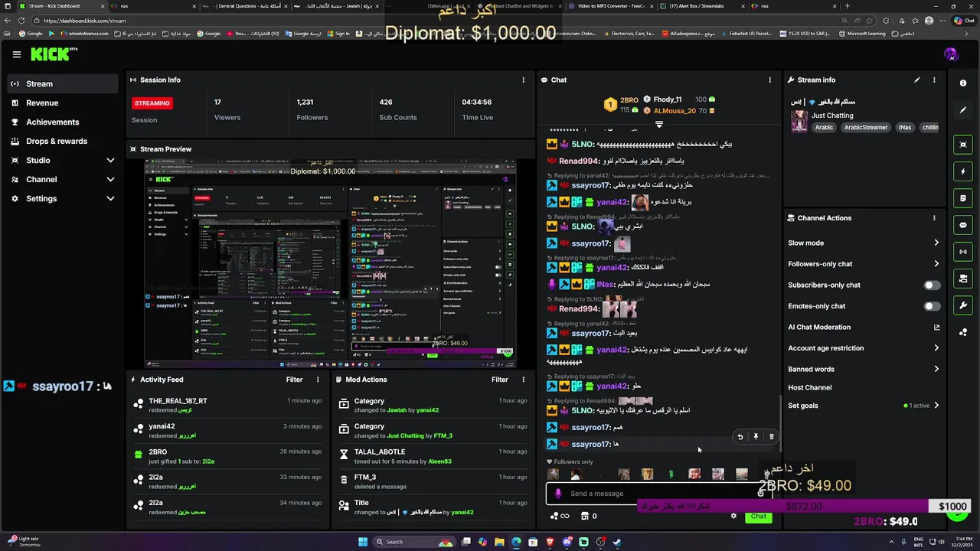Image resolution: width=980 pixels, height=551 pixels.
Task: Click the Stream Preview video thumbnail
Action: click(x=331, y=264)
